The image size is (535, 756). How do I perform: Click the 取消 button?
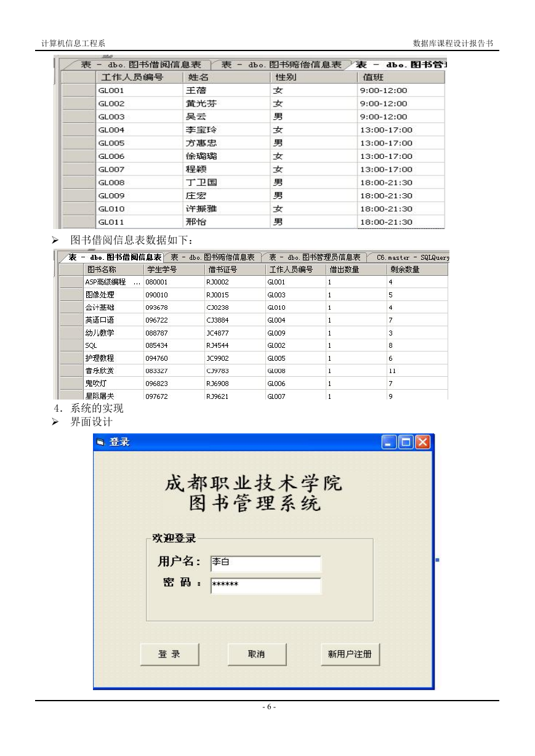[x=257, y=654]
